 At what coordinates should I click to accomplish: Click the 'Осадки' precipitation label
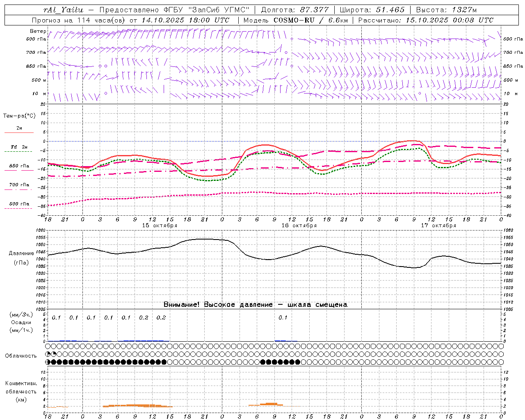click(21, 322)
